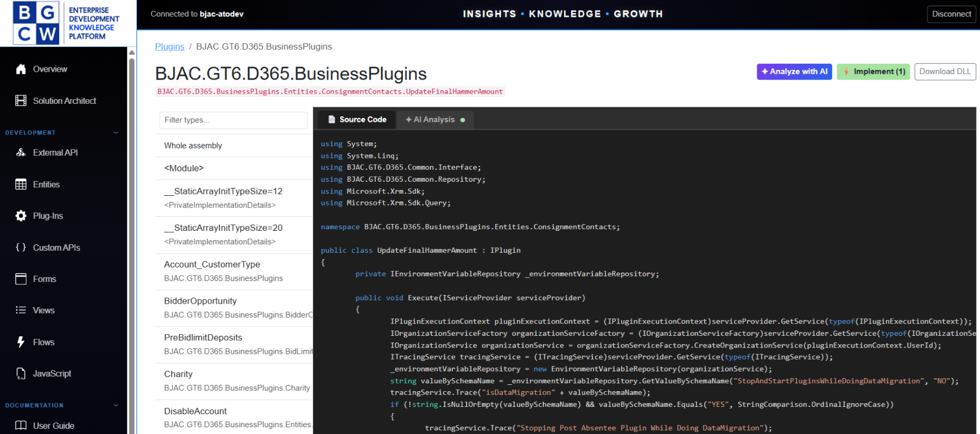
Task: Collapse the Development section chevron
Action: (x=116, y=133)
